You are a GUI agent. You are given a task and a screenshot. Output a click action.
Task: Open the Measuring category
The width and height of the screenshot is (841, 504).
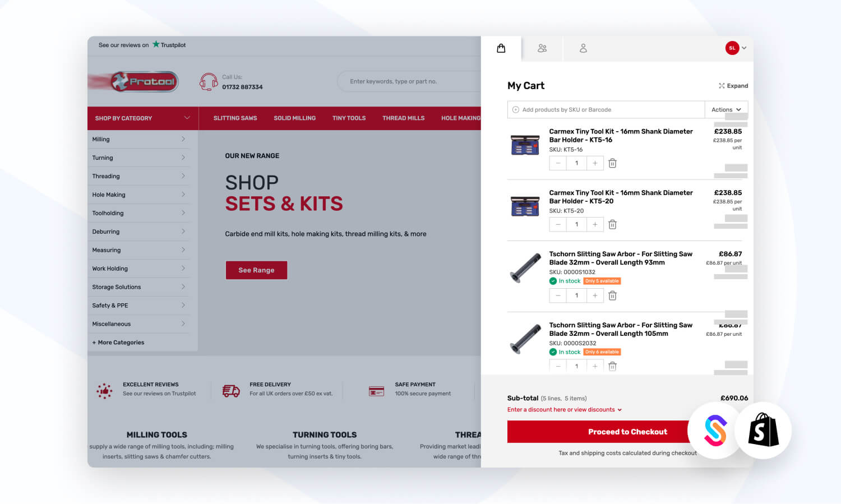[138, 250]
